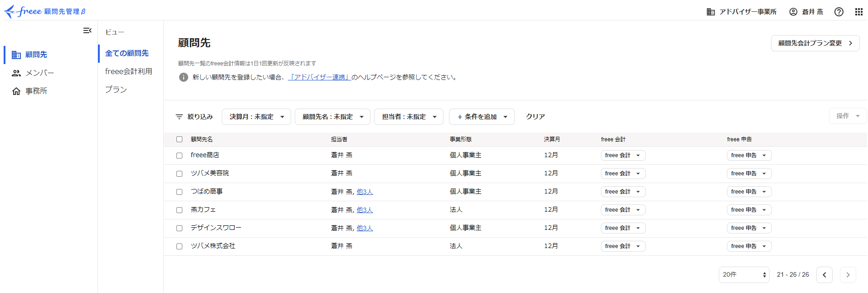
Task: Check the box for 燕カフェ
Action: [179, 210]
